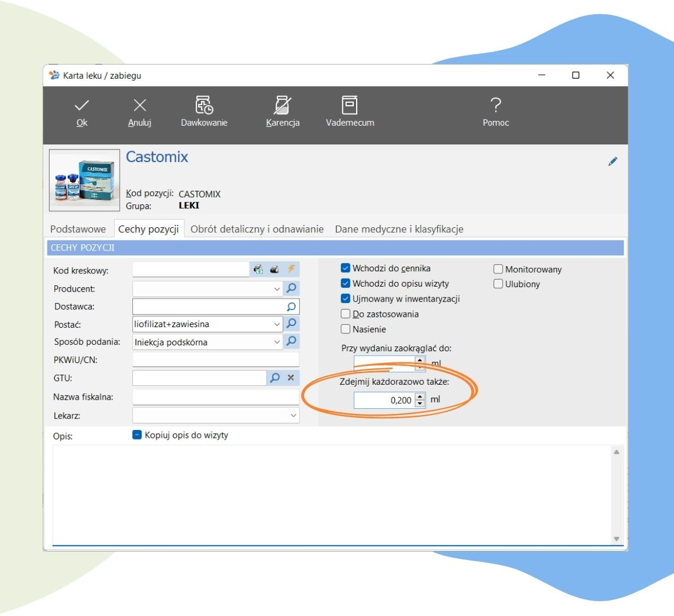Open the Vademecum reference
Image resolution: width=674 pixels, height=616 pixels.
point(350,112)
